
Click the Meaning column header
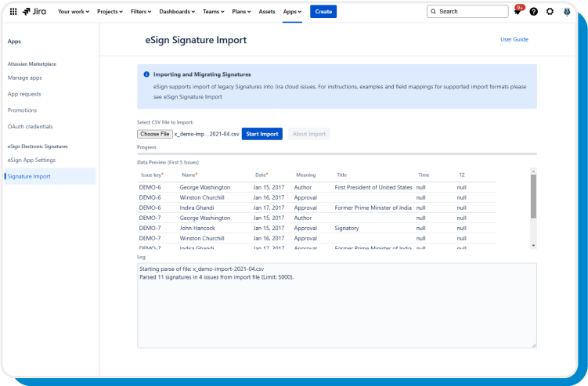(x=305, y=175)
